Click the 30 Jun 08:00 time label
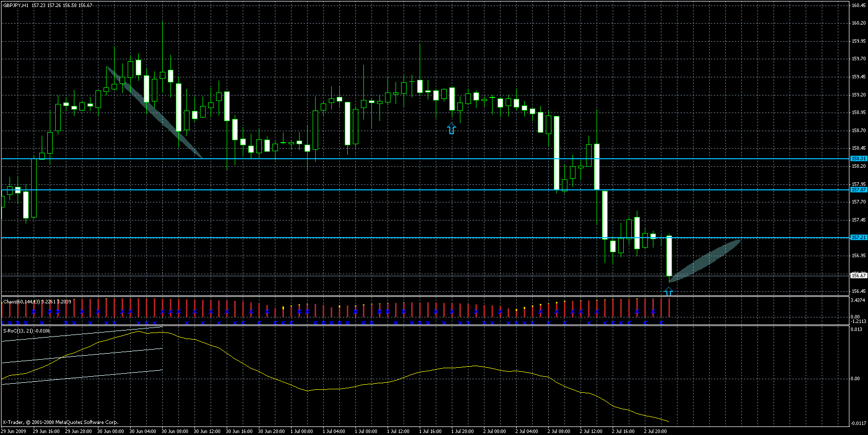The width and height of the screenshot is (868, 435). click(x=175, y=431)
